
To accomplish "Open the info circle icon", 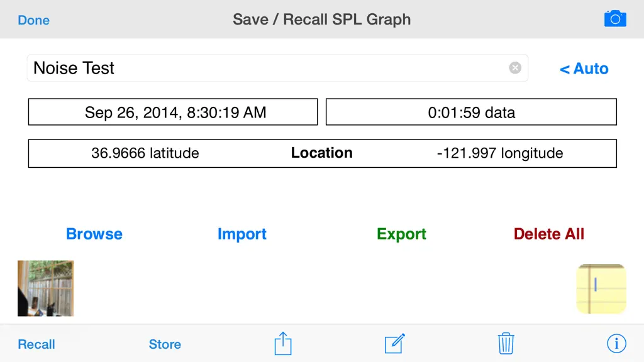I will click(x=616, y=344).
